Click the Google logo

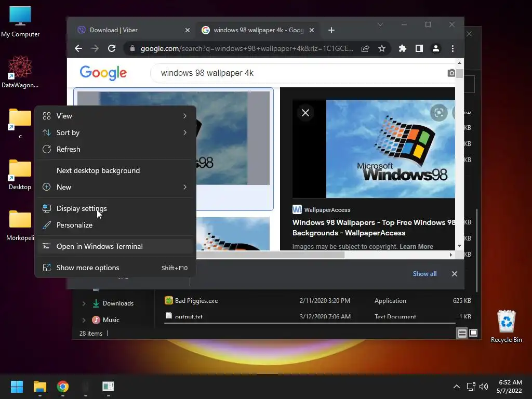coord(103,73)
